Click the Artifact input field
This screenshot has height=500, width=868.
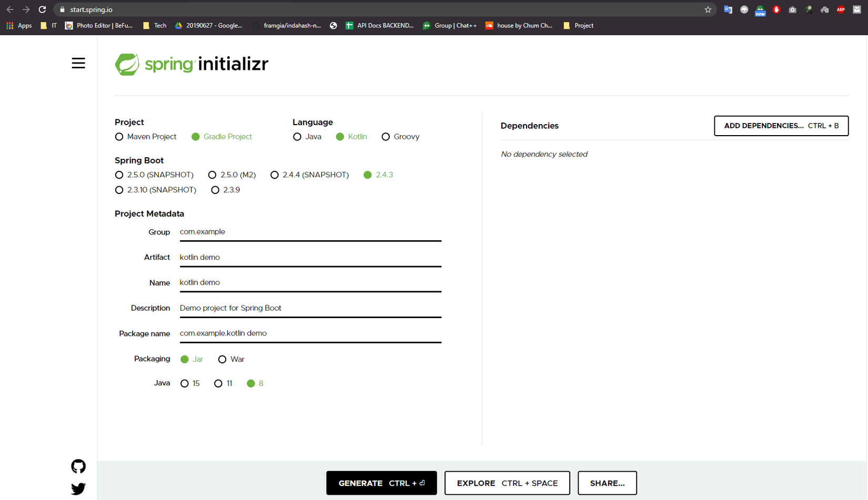coord(310,257)
